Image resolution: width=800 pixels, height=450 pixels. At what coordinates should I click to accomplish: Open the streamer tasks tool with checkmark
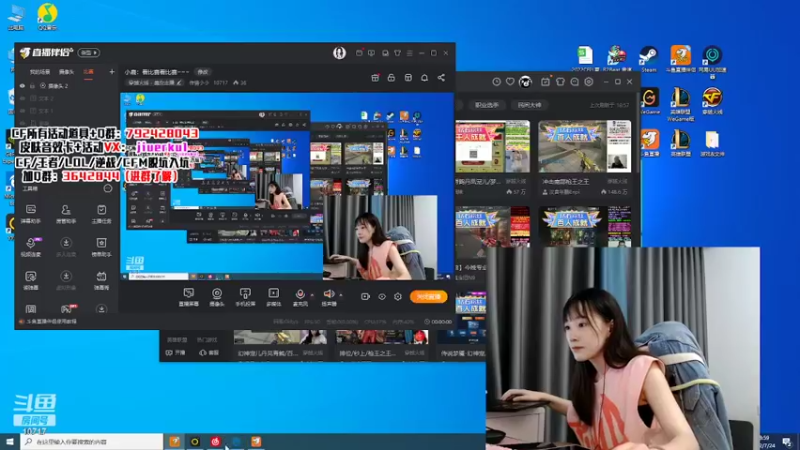point(101,213)
